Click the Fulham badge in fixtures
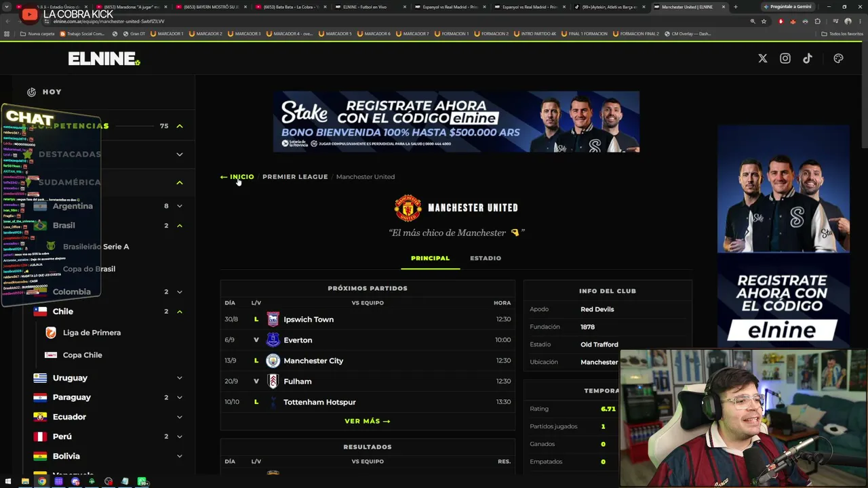 click(x=273, y=381)
